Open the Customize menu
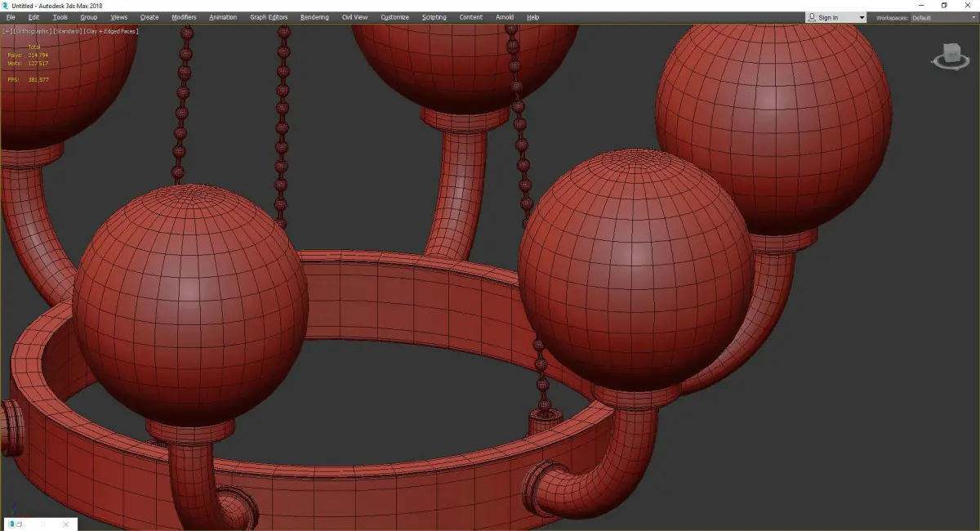The image size is (980, 531). point(395,17)
